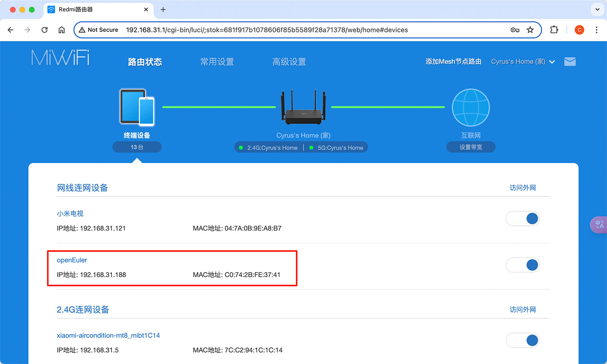Click the 2.4G连网设备 section heading
The image size is (607, 364).
pyautogui.click(x=83, y=309)
